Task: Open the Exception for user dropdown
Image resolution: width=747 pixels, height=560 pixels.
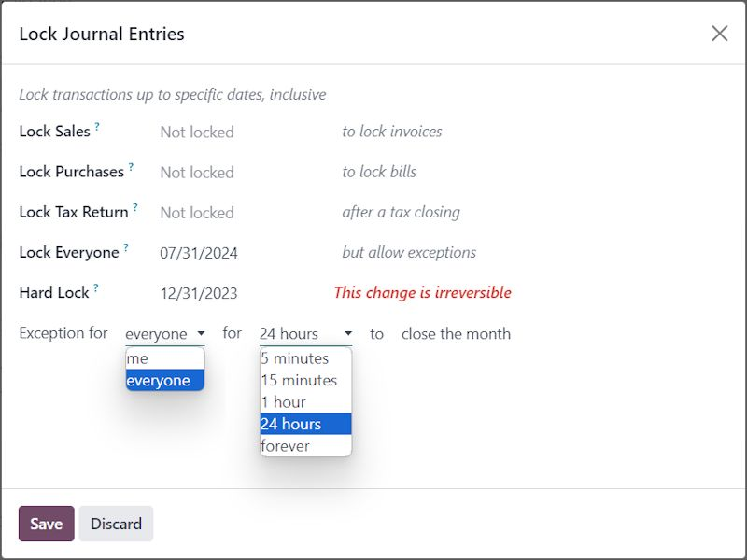Action: (165, 334)
